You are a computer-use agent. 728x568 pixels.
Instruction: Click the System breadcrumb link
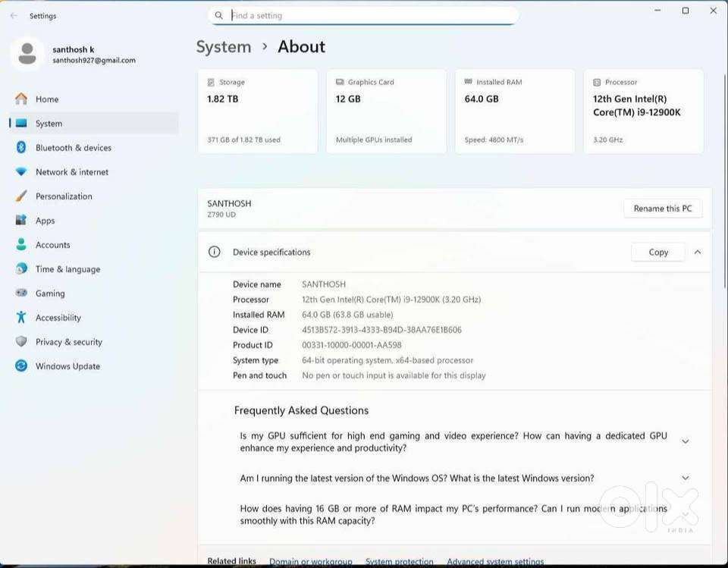click(x=224, y=47)
